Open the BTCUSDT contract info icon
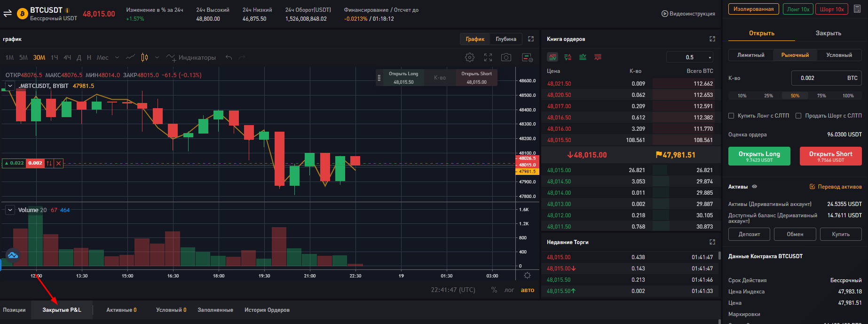Screen dimensions: 868x324 67,10
